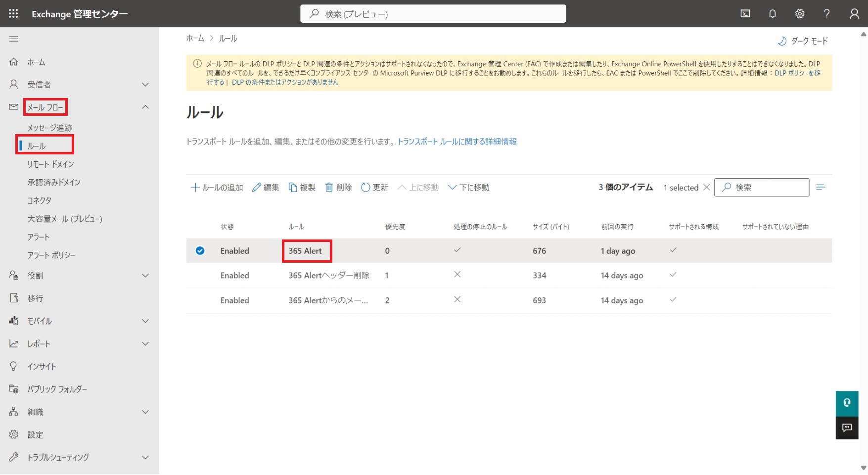Expand the 役割 navigation section
868x475 pixels.
[x=145, y=276]
